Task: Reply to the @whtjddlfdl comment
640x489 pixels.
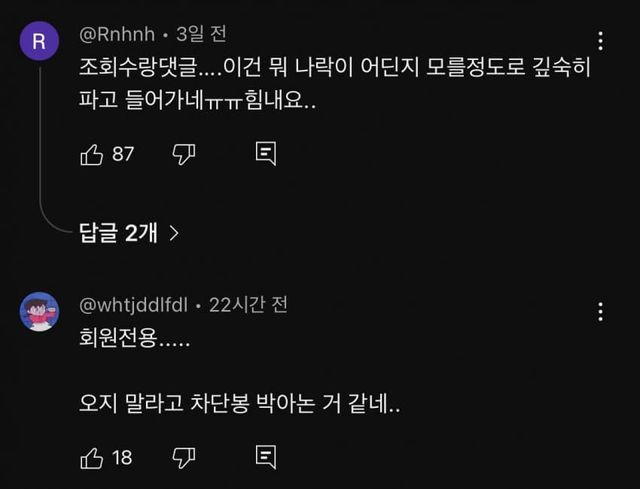Action: 265,458
